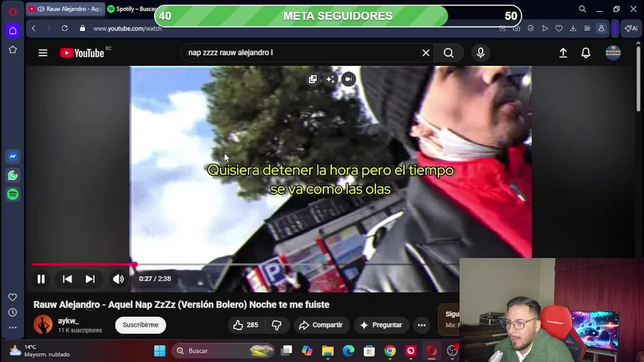Open the Windows Start menu
Viewport: 644px width, 362px height.
pyautogui.click(x=159, y=350)
